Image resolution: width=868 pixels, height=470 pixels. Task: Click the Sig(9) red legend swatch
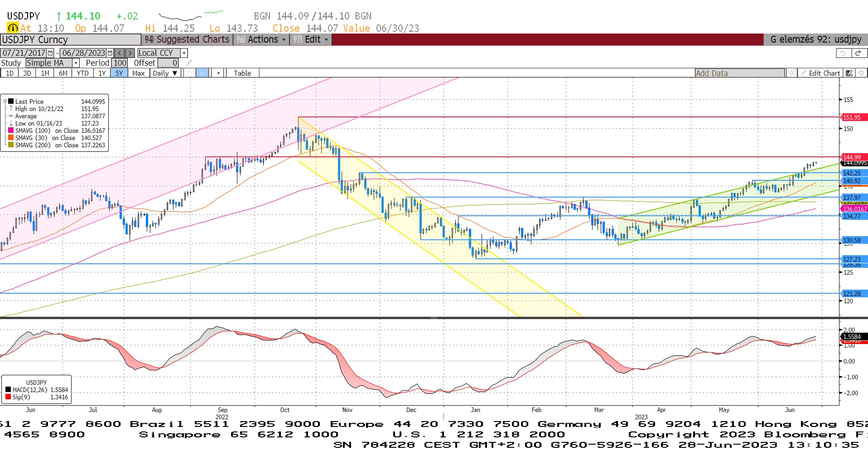pos(8,397)
